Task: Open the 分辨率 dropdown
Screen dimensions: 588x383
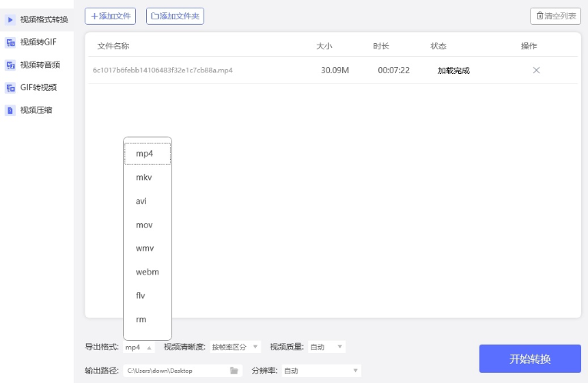Action: [x=321, y=371]
